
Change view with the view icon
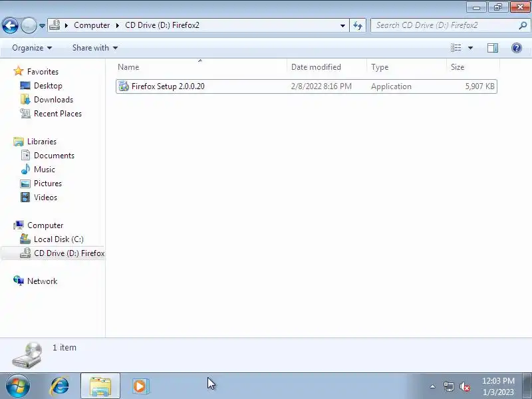456,48
